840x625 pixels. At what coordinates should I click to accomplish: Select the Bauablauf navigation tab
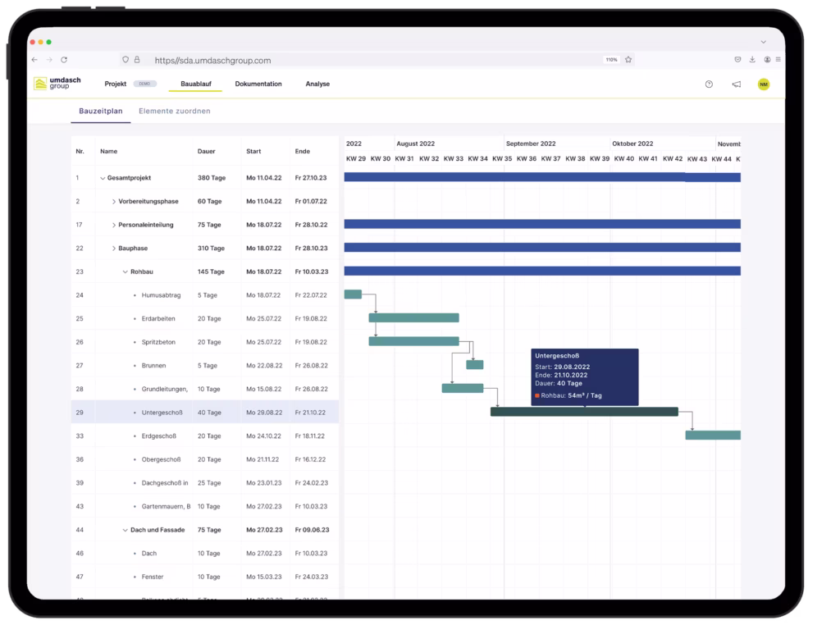tap(195, 84)
